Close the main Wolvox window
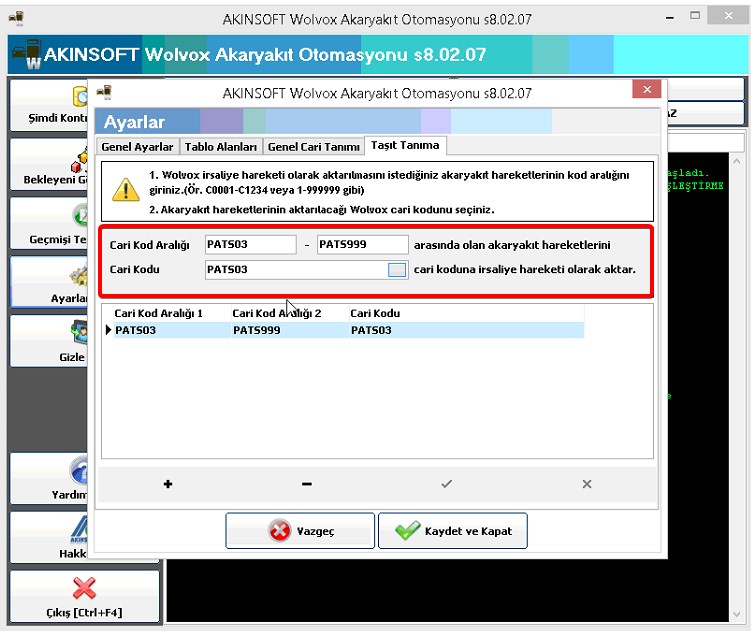Screen dimensions: 751x631 point(728,16)
